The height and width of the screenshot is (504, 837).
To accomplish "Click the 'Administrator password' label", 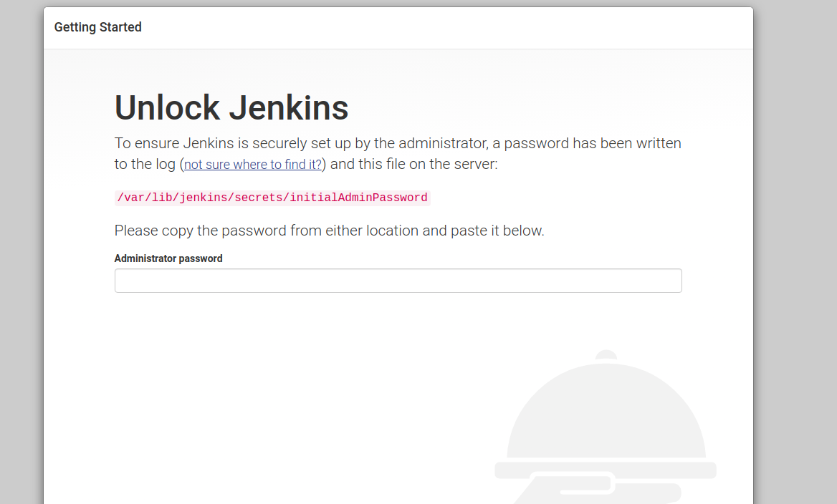I will coord(168,258).
